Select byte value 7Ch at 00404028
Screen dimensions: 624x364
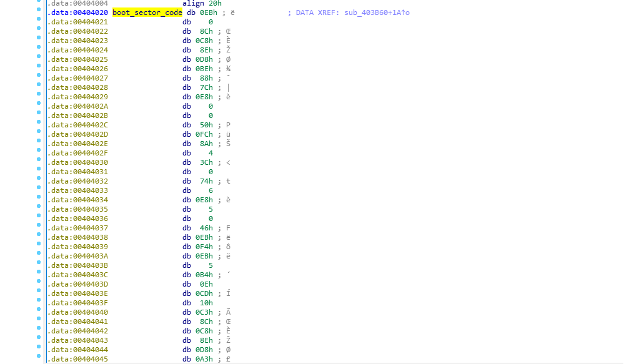point(206,87)
